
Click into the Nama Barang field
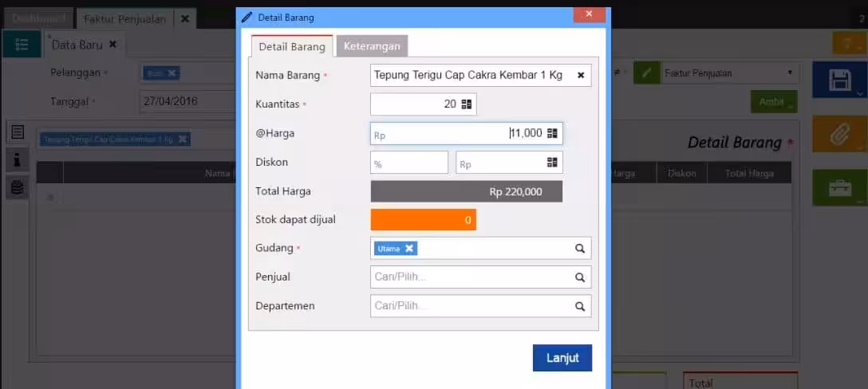(x=480, y=76)
